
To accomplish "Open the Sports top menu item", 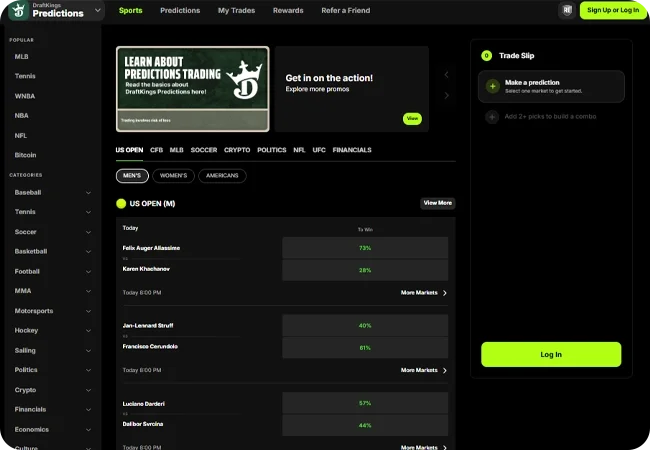I will coord(131,10).
